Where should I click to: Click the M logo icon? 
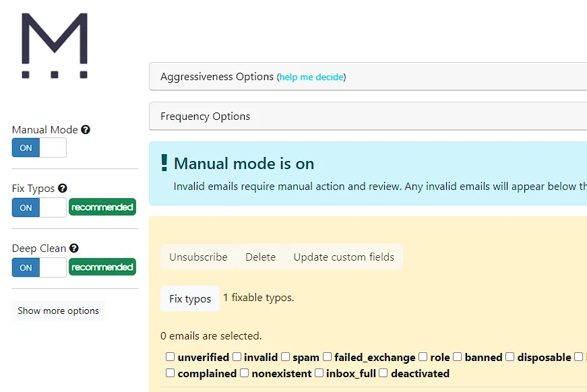pos(55,46)
